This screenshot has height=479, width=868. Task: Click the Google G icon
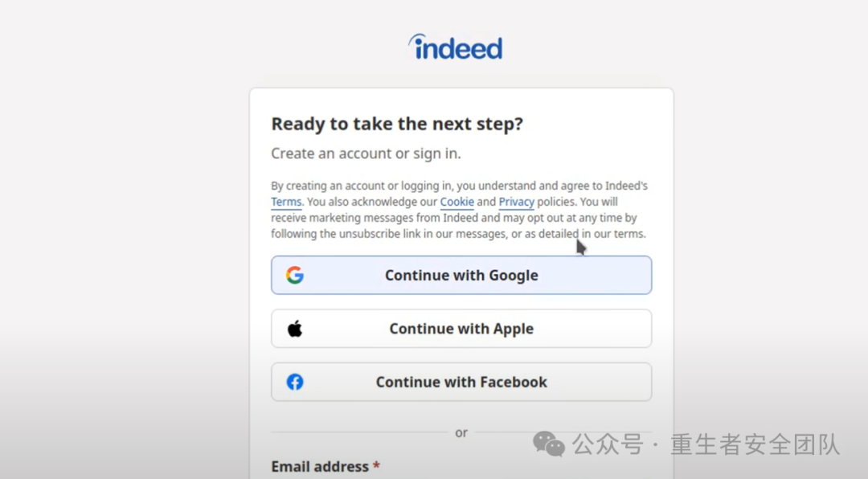(295, 275)
